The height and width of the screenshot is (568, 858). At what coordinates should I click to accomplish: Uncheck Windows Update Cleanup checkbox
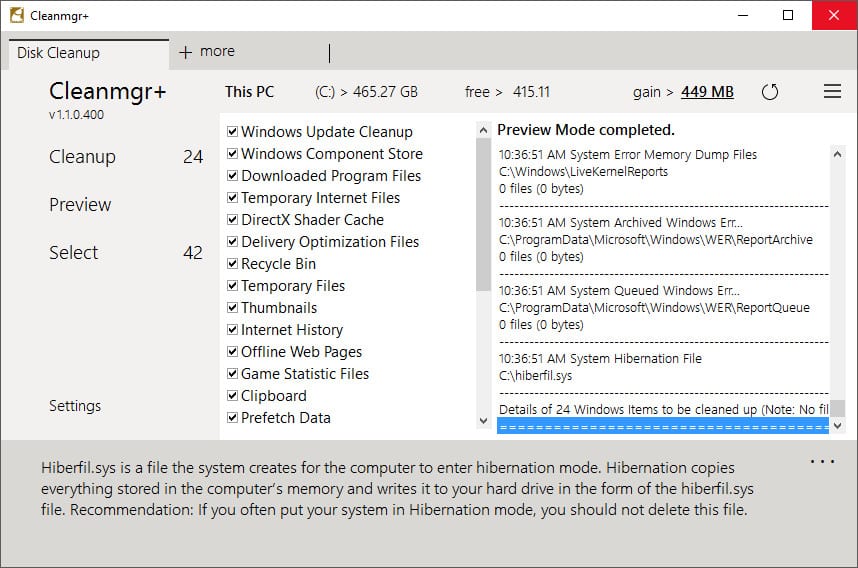(x=232, y=132)
